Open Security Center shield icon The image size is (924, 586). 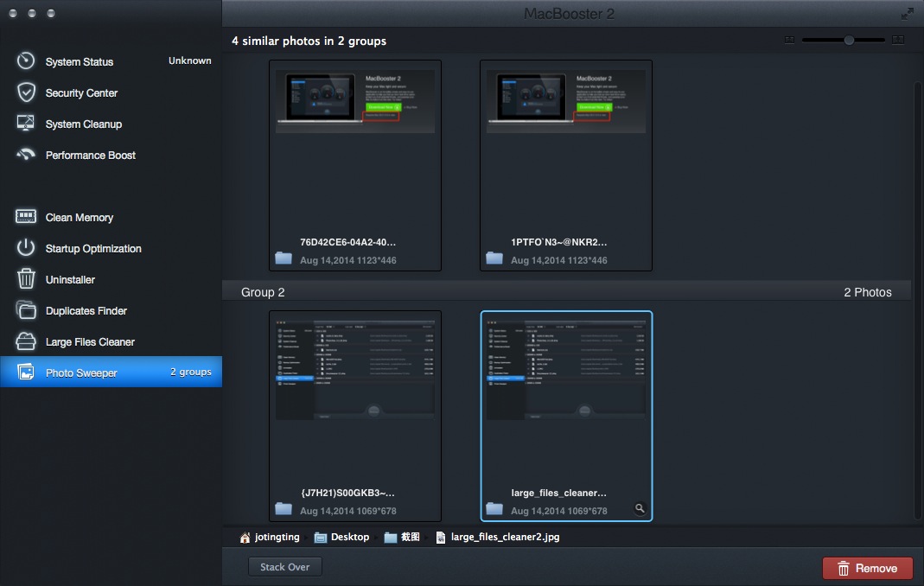coord(26,92)
